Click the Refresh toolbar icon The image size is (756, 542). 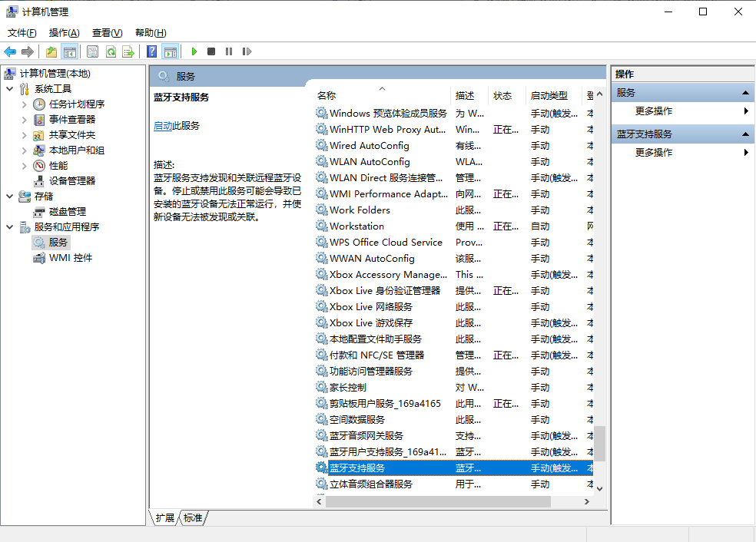pyautogui.click(x=111, y=51)
